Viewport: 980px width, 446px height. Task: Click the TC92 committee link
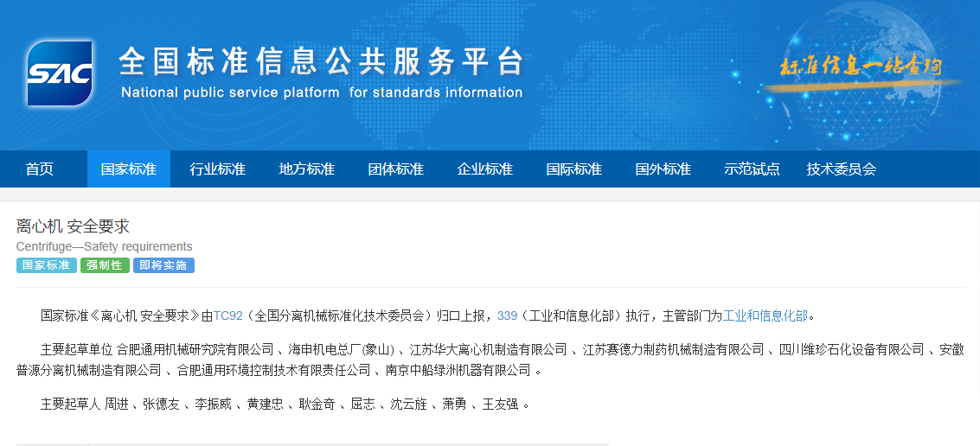(227, 315)
